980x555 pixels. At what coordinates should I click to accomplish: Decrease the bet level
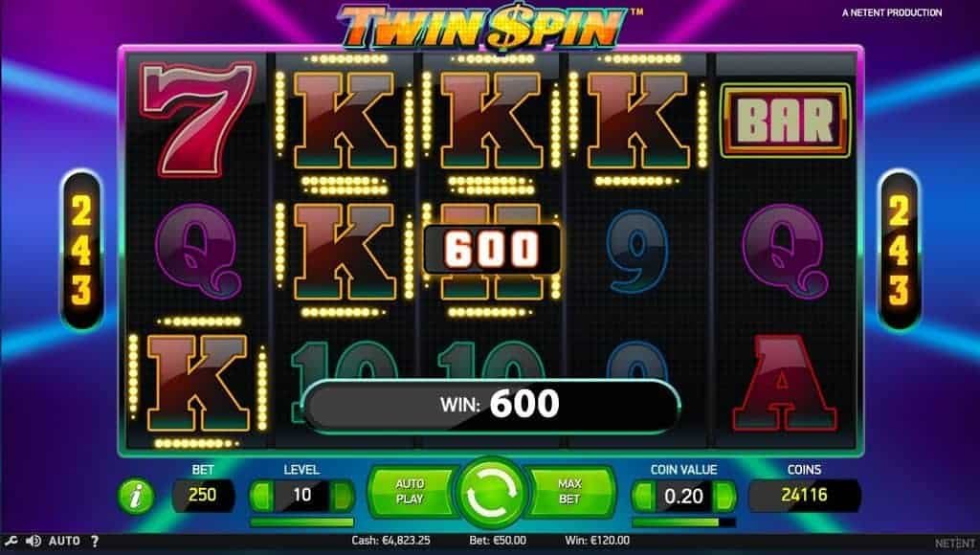(x=262, y=497)
